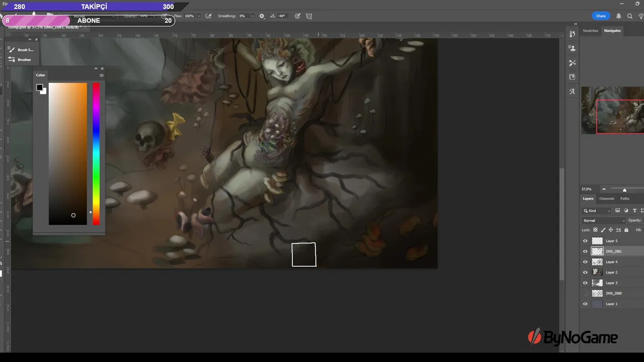
Task: Select the Layers tab
Action: point(588,199)
